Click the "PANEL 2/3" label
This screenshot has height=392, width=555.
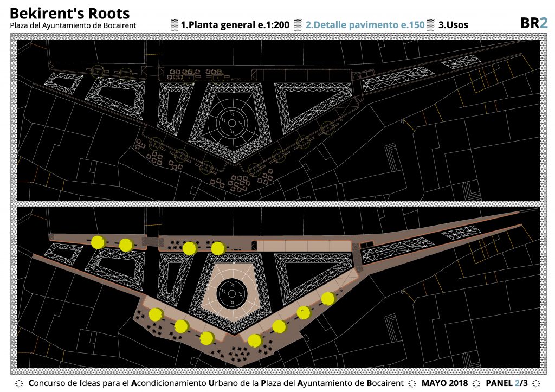click(507, 383)
